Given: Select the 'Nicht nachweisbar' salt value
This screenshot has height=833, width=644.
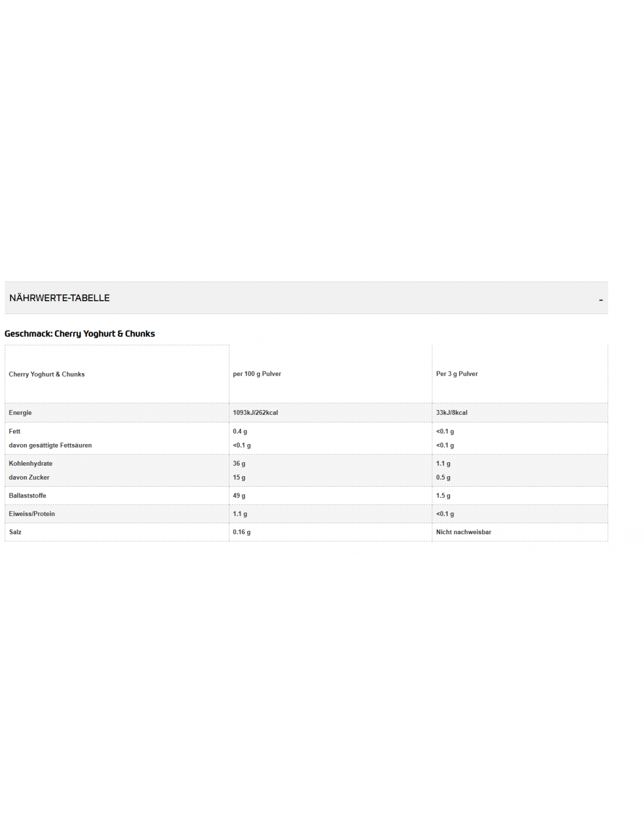Looking at the screenshot, I should (464, 532).
